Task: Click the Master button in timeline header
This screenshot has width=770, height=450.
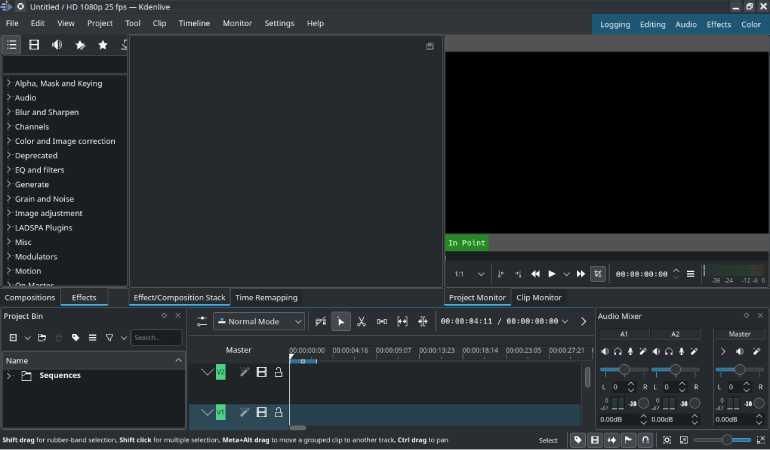Action: (x=238, y=350)
